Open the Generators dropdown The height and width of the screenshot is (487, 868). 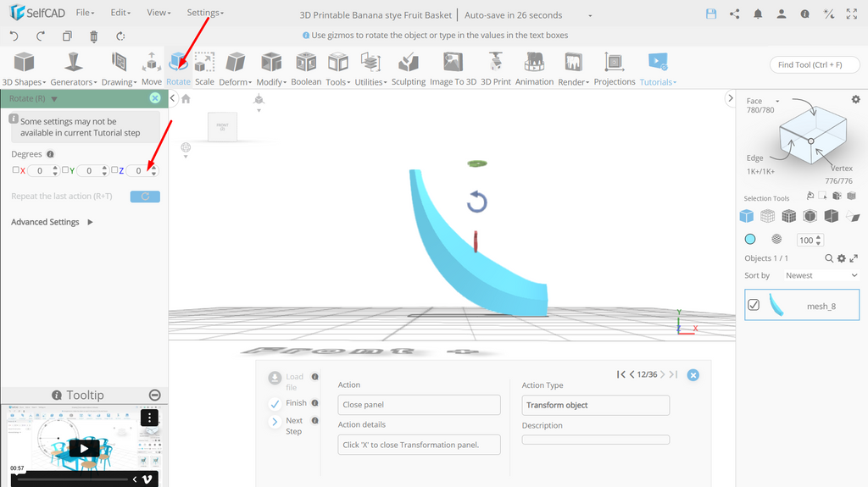click(74, 69)
